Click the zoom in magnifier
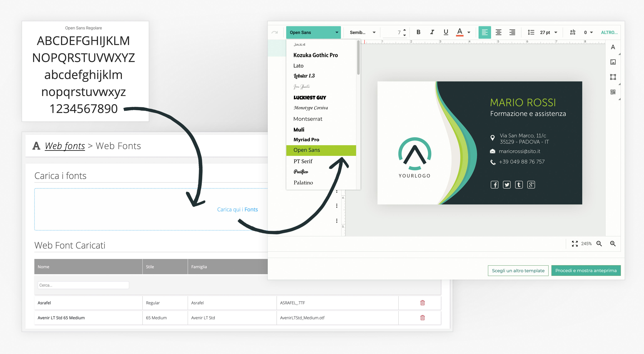Image resolution: width=644 pixels, height=354 pixels. pos(613,244)
